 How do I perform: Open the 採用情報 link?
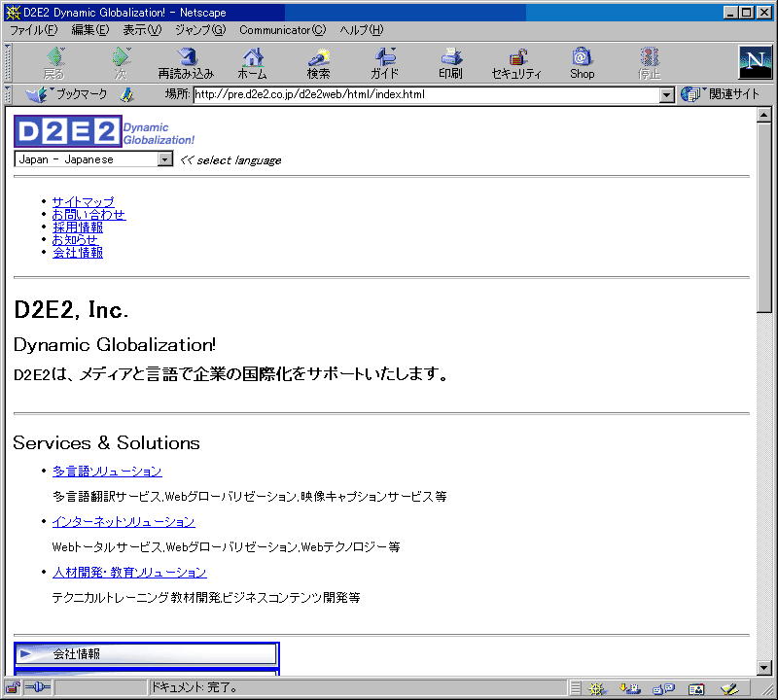(78, 227)
